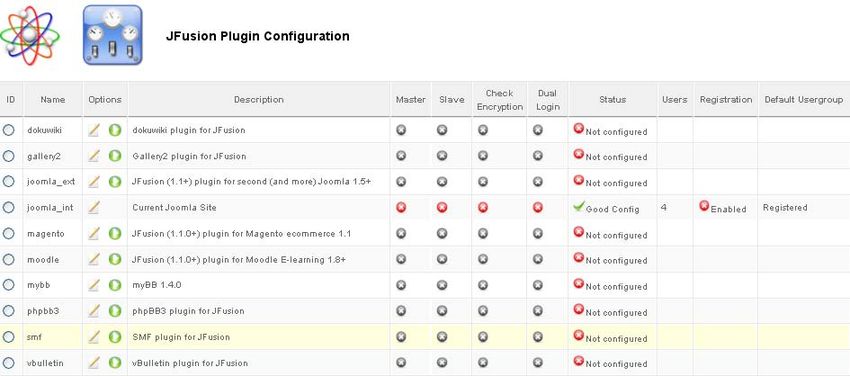This screenshot has width=850, height=376.
Task: Click the 'Current Joomla Site' description
Action: [174, 208]
